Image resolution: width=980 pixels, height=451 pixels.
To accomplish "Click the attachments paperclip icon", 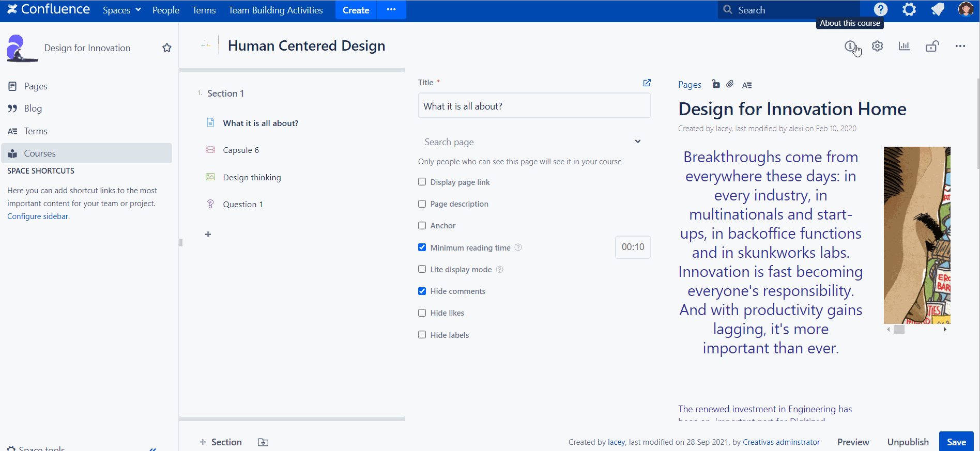I will coord(730,84).
